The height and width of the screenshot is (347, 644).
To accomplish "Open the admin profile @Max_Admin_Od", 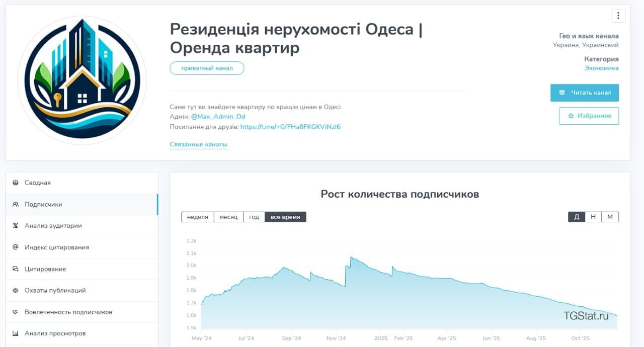I will (219, 116).
